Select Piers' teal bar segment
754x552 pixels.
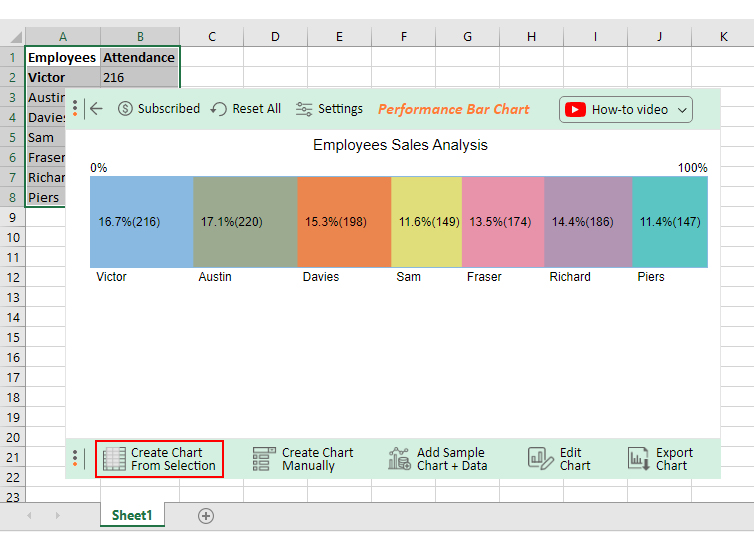pos(670,222)
